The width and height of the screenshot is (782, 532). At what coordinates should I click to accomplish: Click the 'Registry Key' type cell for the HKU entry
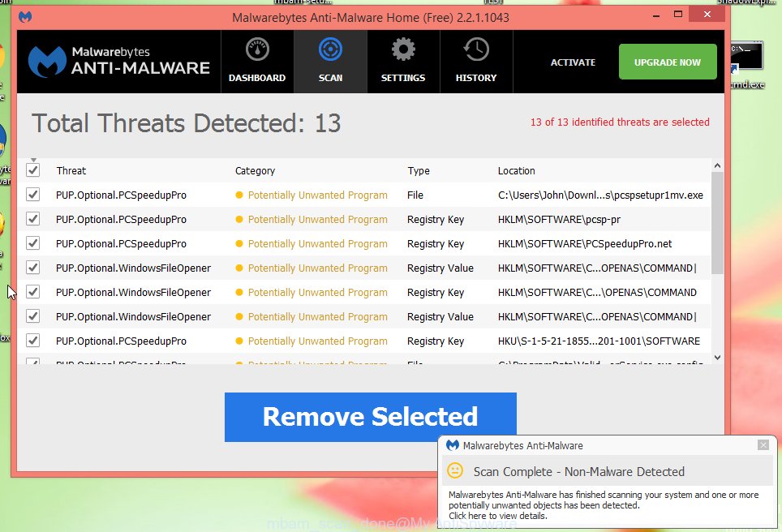[436, 341]
